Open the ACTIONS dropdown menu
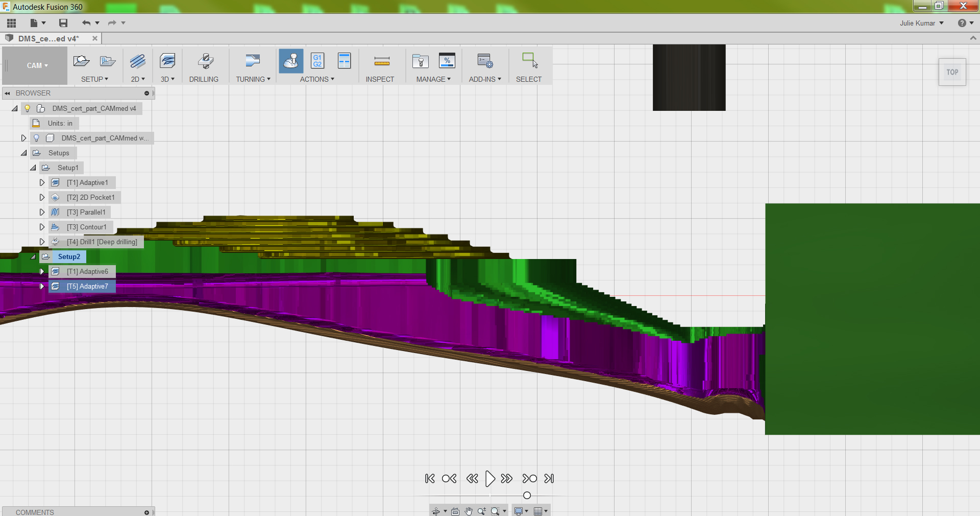This screenshot has height=516, width=980. coord(317,79)
